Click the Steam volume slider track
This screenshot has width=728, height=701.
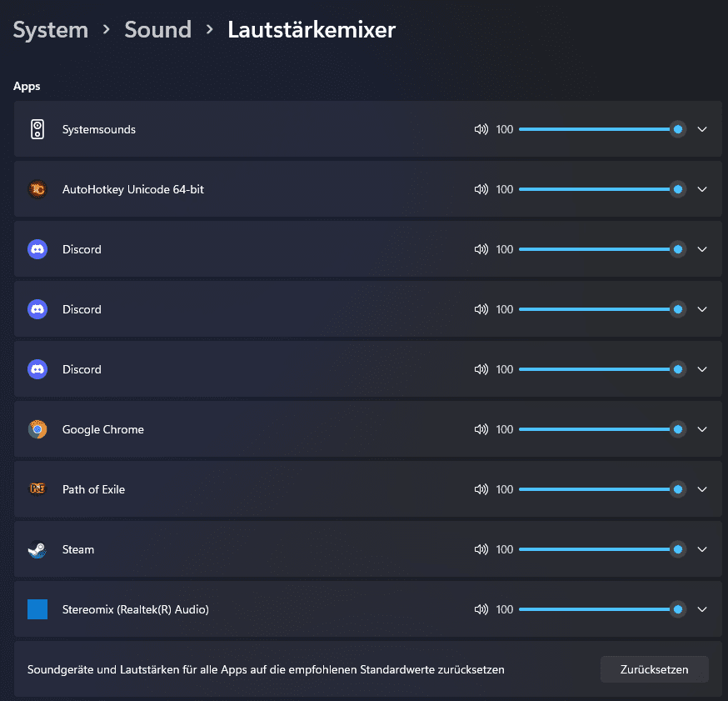[593, 549]
